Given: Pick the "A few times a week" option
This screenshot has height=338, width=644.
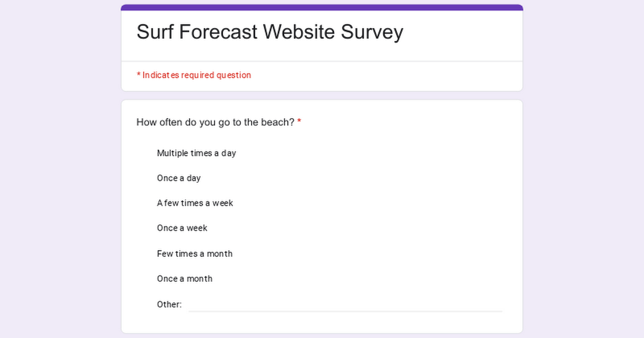Looking at the screenshot, I should [x=195, y=203].
